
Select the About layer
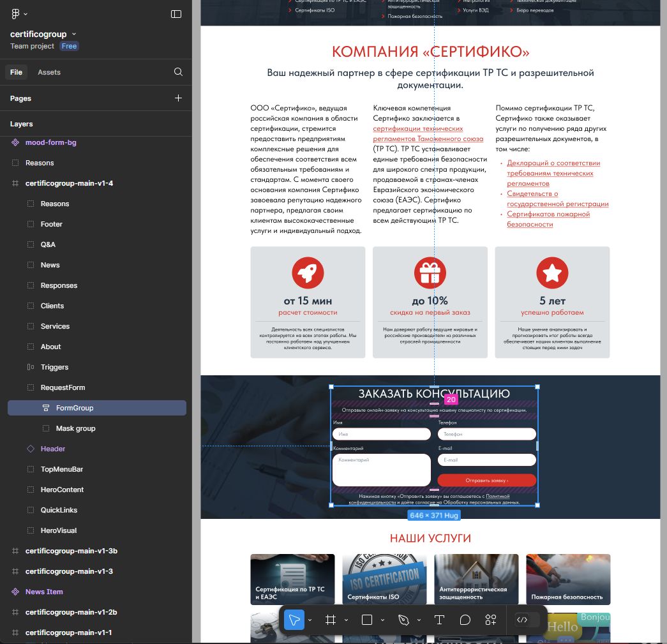(50, 347)
